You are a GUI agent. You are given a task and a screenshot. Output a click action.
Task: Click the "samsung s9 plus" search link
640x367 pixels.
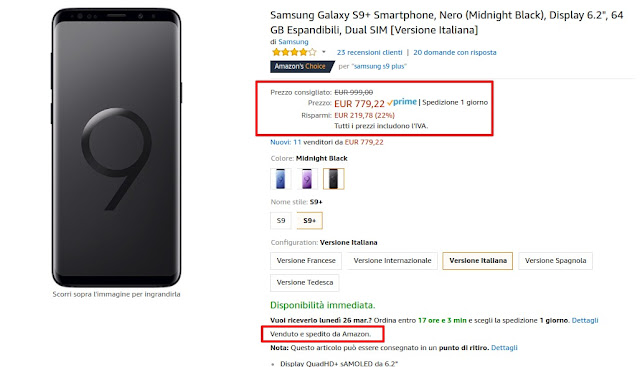379,66
